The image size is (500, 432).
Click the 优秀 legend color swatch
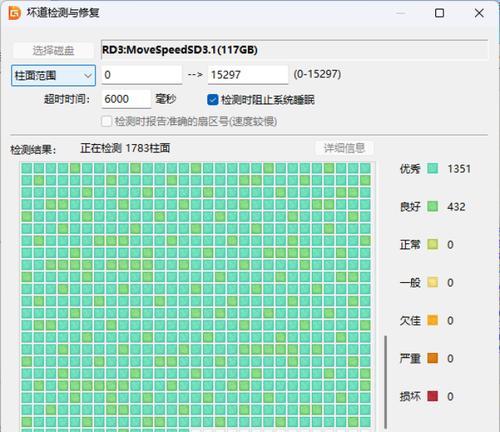pos(433,168)
